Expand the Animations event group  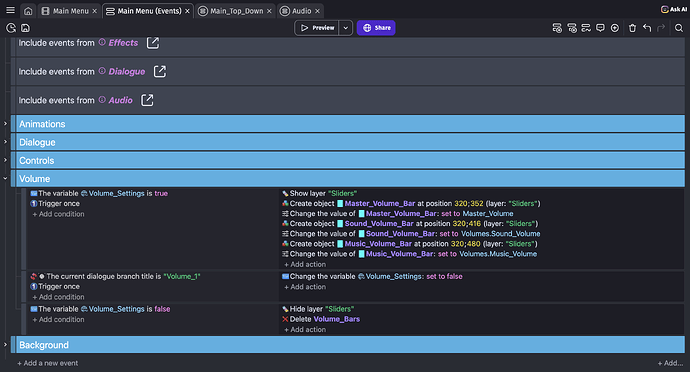pos(5,124)
